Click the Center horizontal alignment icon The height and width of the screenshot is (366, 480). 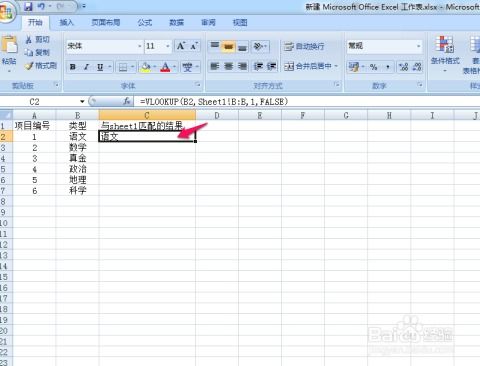click(228, 67)
